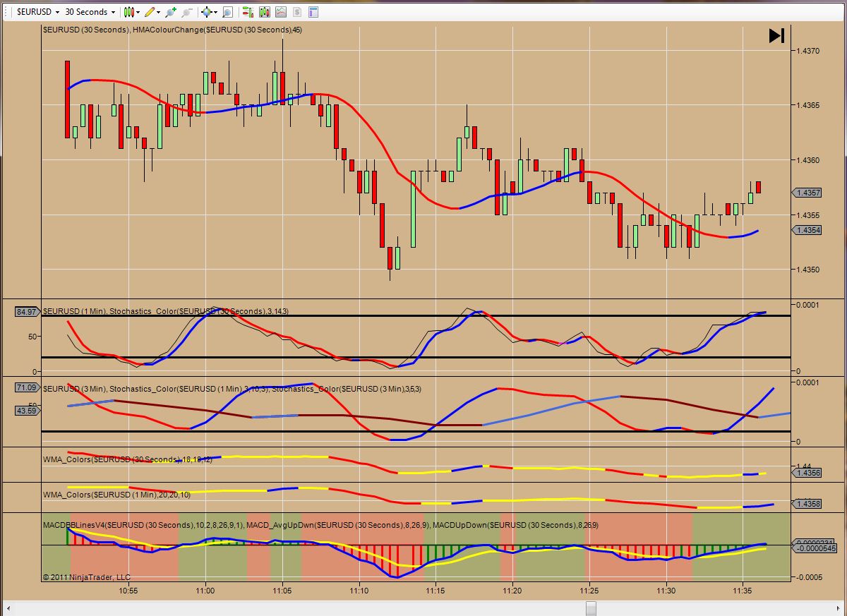Screen dimensions: 847x616
Task: Open the chart trader icon
Action: (x=248, y=12)
